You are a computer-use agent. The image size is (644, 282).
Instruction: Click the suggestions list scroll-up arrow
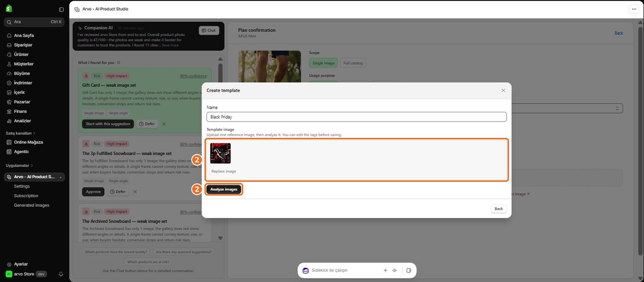[220, 59]
